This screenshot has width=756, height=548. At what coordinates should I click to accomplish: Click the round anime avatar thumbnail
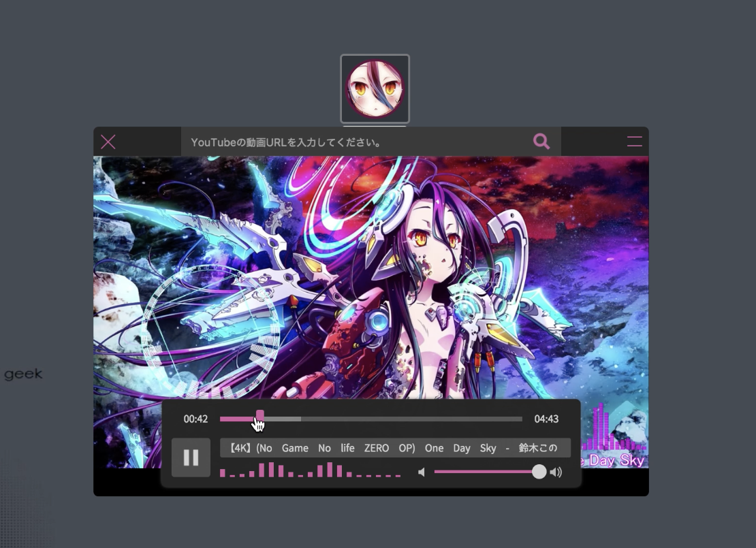pos(375,88)
